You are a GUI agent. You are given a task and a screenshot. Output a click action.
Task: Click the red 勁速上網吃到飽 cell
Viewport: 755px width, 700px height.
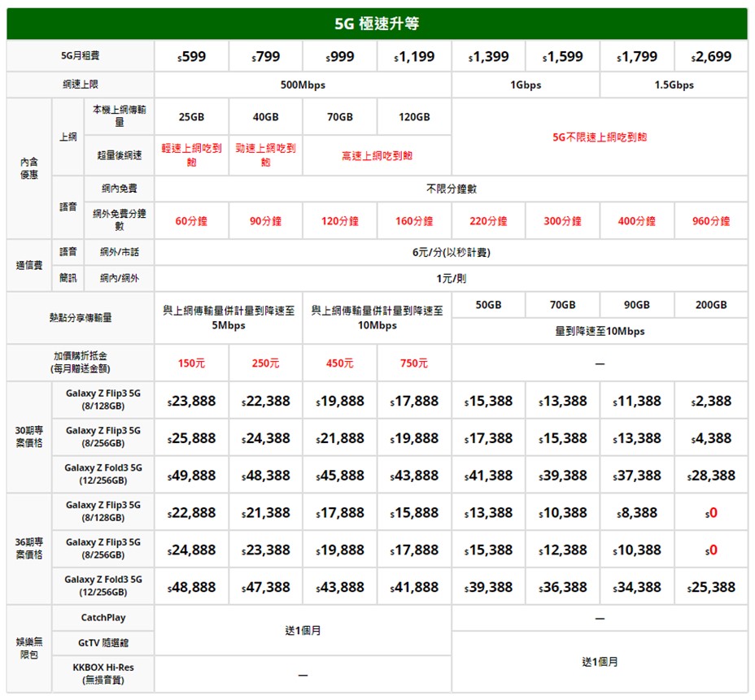point(266,155)
